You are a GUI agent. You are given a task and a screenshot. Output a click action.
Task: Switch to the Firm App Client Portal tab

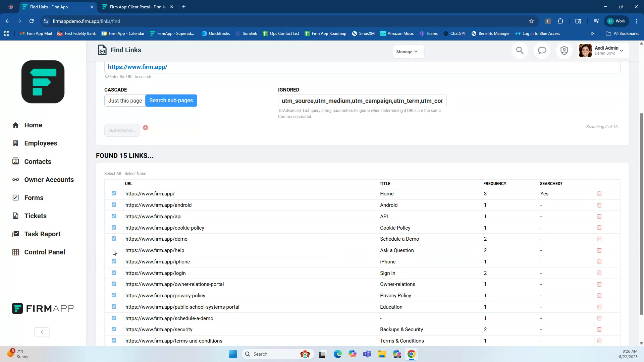pos(133,7)
